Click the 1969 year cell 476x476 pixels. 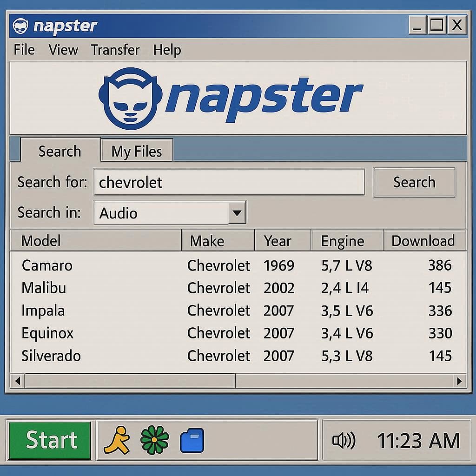(279, 265)
